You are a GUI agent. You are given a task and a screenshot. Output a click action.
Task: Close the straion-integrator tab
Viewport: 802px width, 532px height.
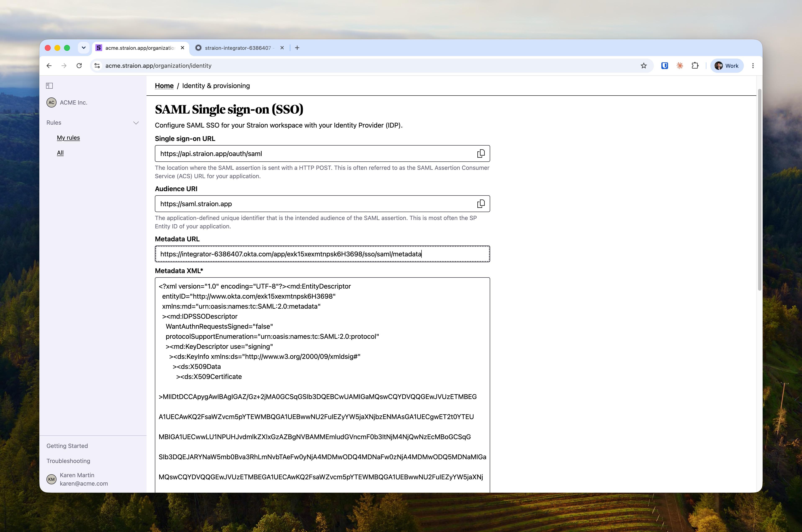(282, 48)
